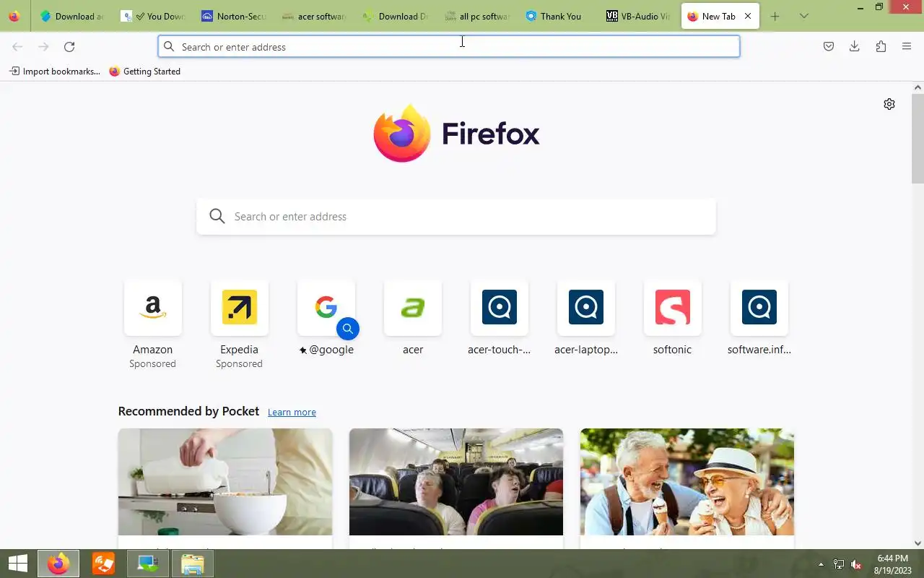
Task: Switch to the Download Dr tab
Action: [396, 16]
